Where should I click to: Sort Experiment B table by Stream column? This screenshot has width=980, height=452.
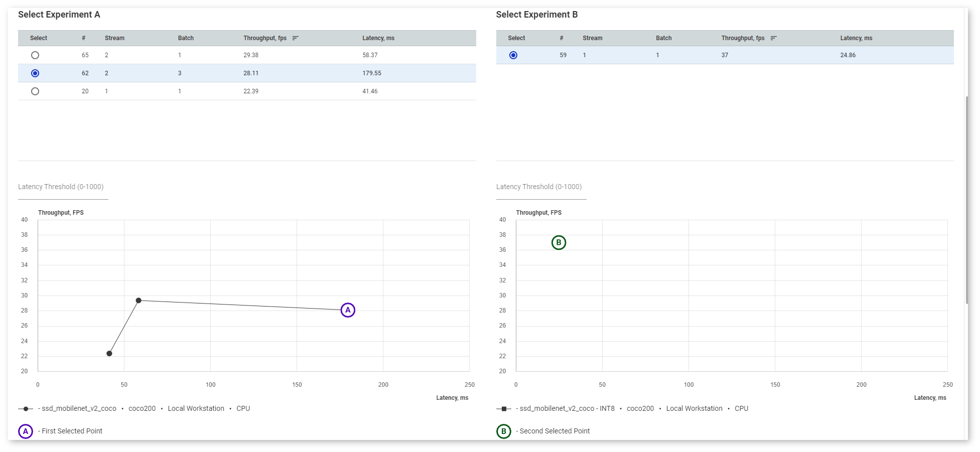pyautogui.click(x=592, y=38)
